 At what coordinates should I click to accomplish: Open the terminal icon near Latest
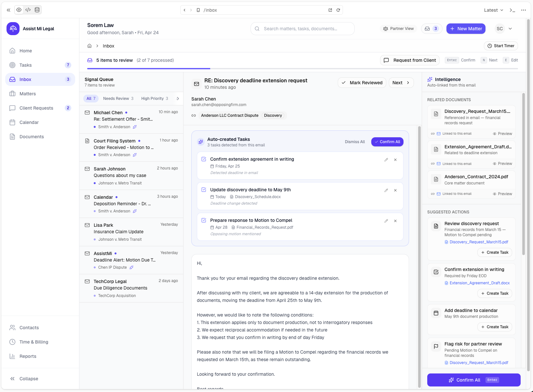(x=512, y=10)
